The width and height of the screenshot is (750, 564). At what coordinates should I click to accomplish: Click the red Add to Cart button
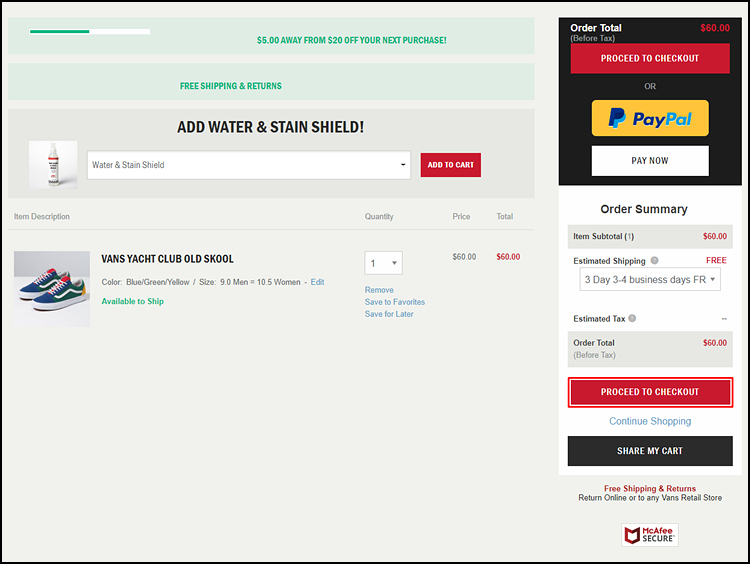(451, 165)
